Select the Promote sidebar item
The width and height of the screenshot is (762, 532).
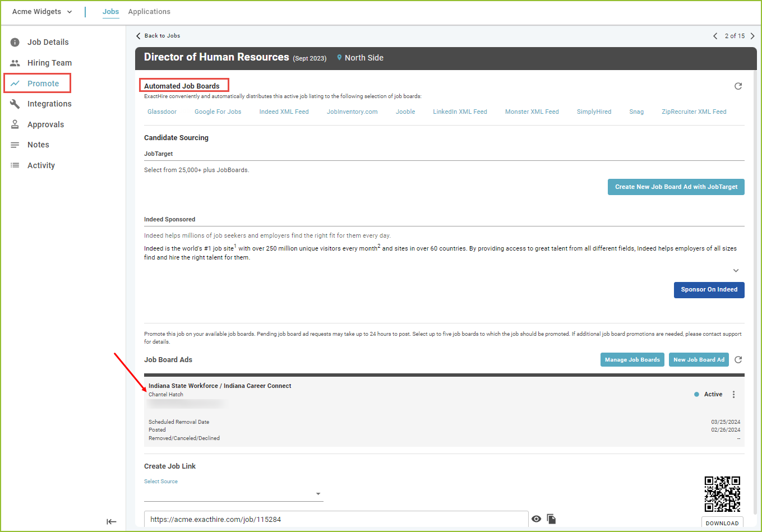[x=43, y=84]
